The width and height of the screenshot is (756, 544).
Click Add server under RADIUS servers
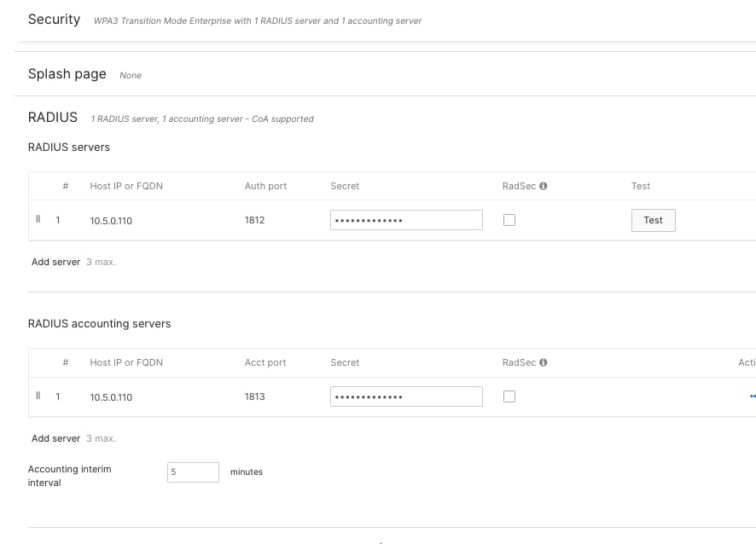pyautogui.click(x=55, y=262)
